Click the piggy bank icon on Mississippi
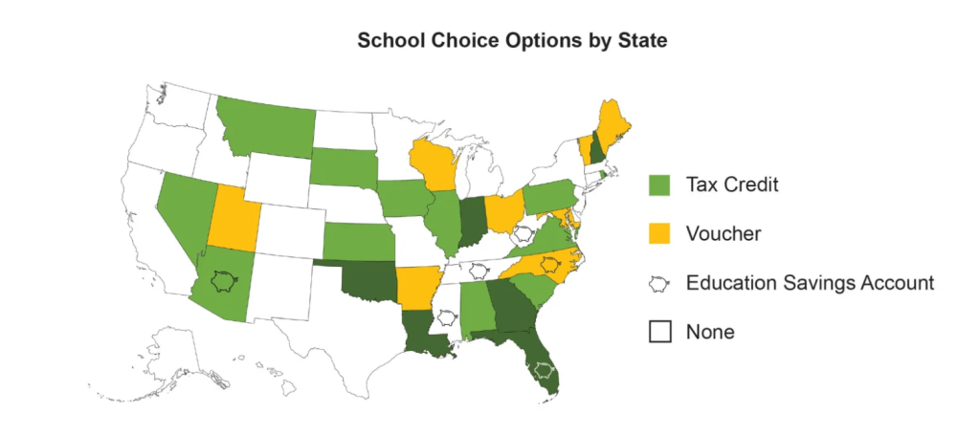Screen dimensions: 980x435 pos(444,315)
